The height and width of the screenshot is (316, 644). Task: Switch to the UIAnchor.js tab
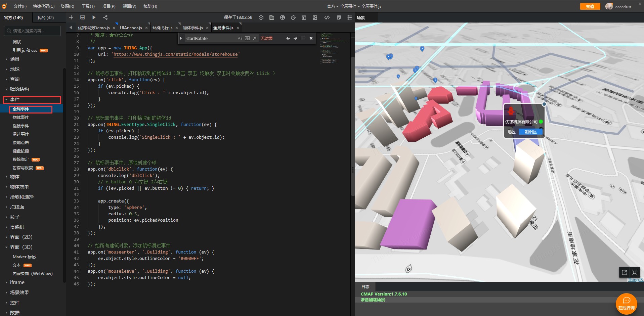pyautogui.click(x=131, y=28)
